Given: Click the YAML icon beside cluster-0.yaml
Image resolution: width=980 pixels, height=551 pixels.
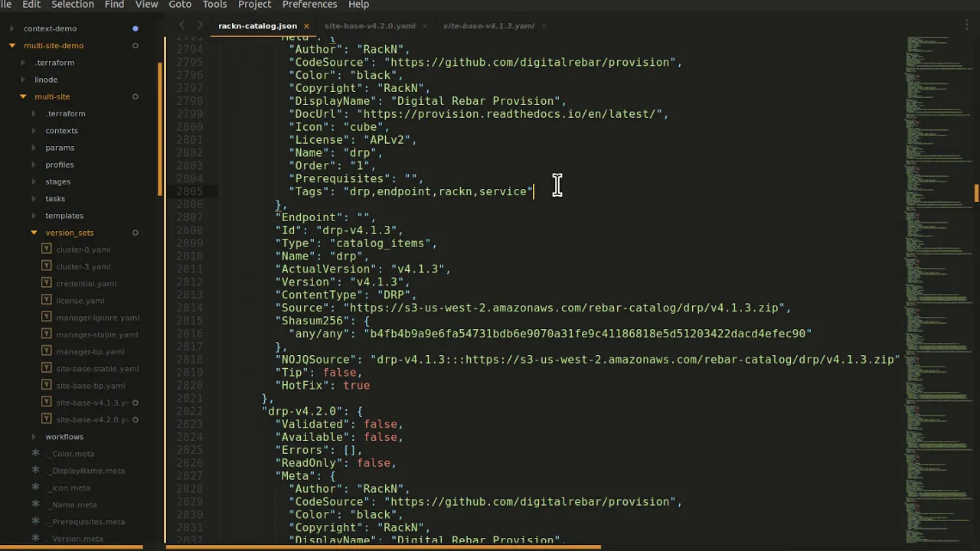Looking at the screenshot, I should [x=47, y=249].
